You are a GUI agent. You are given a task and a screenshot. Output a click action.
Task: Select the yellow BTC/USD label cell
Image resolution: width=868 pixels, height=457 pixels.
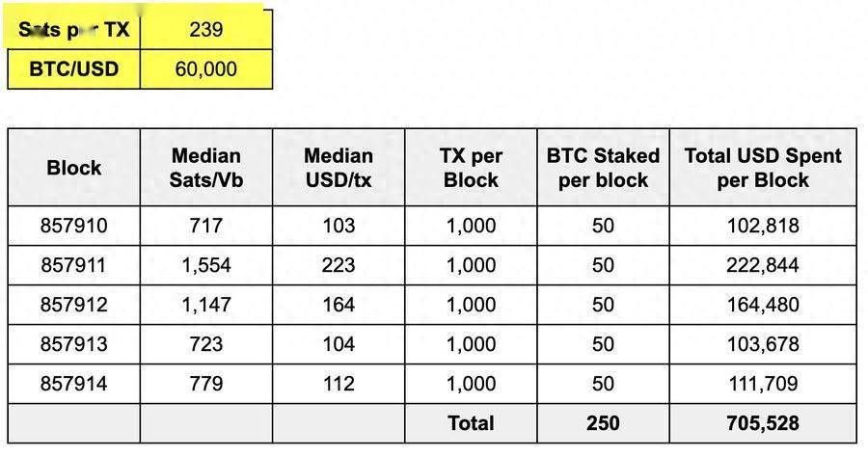(74, 69)
